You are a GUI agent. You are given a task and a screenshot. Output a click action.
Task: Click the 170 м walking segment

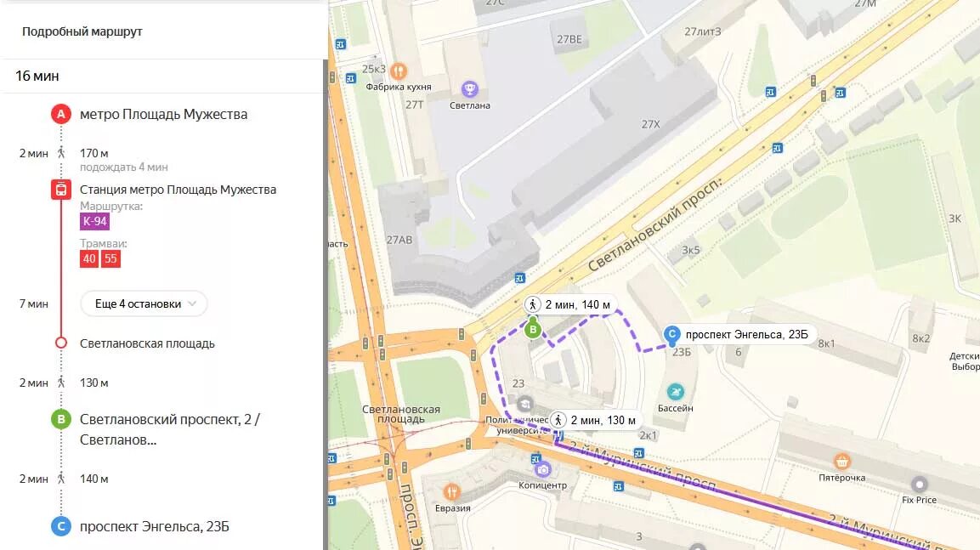[93, 153]
